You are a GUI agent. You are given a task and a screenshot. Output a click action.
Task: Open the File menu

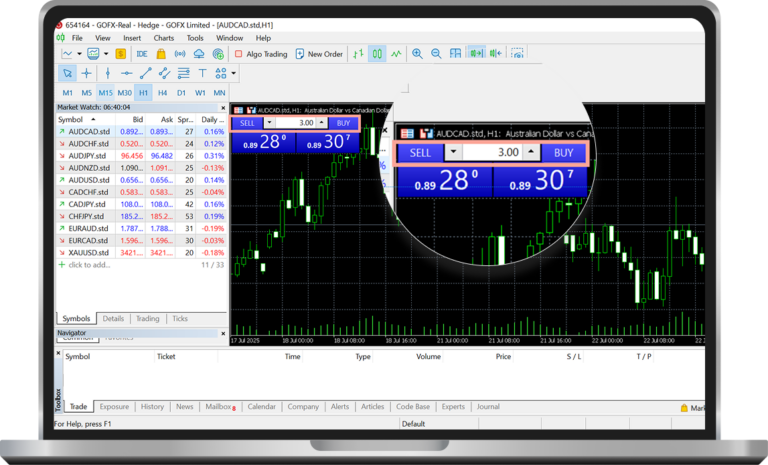[77, 38]
